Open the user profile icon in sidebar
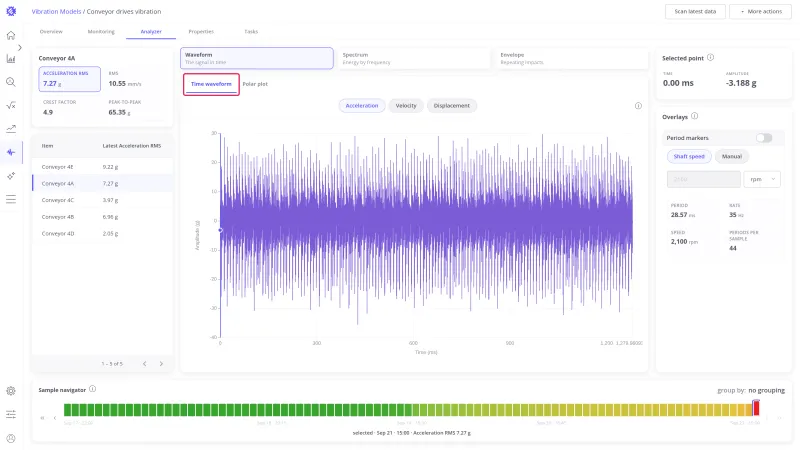The width and height of the screenshot is (800, 450). (x=11, y=438)
